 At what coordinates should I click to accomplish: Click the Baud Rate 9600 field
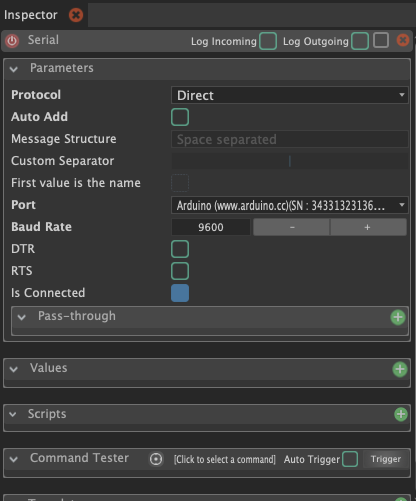[x=211, y=227]
